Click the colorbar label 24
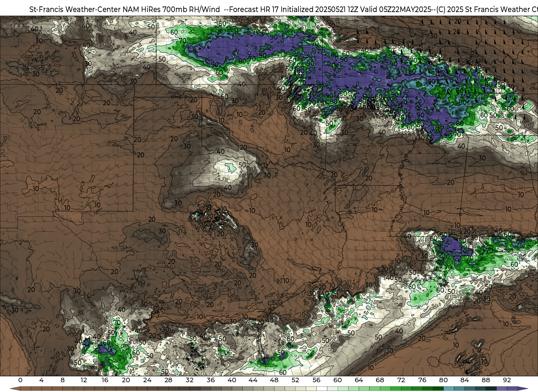Screen dimensions: 538x392 point(147,380)
